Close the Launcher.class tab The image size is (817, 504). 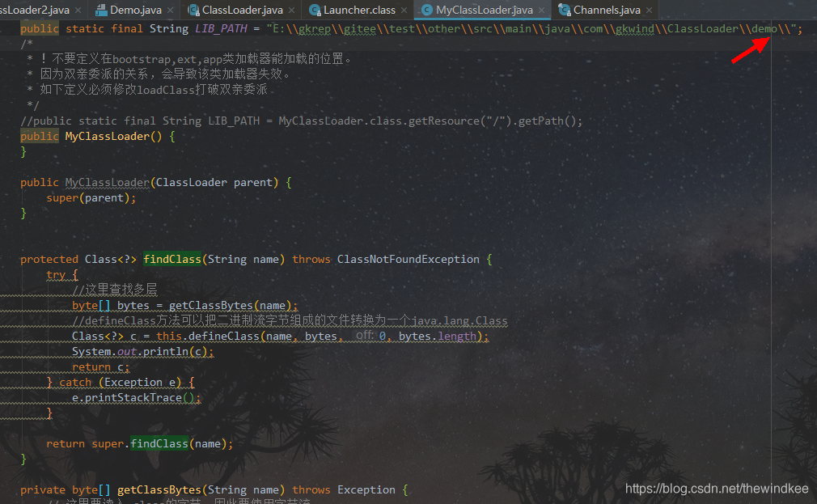[x=404, y=10]
